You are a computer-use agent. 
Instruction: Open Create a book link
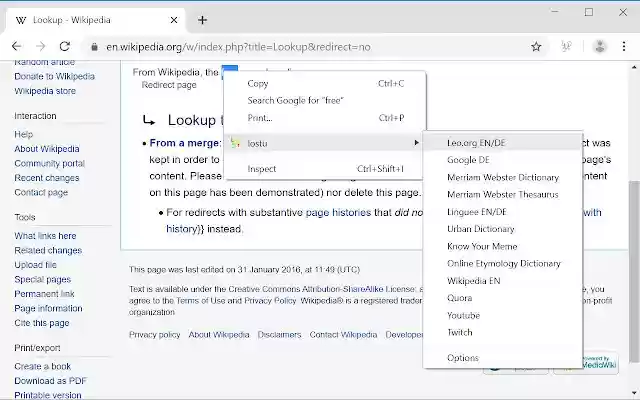42,367
